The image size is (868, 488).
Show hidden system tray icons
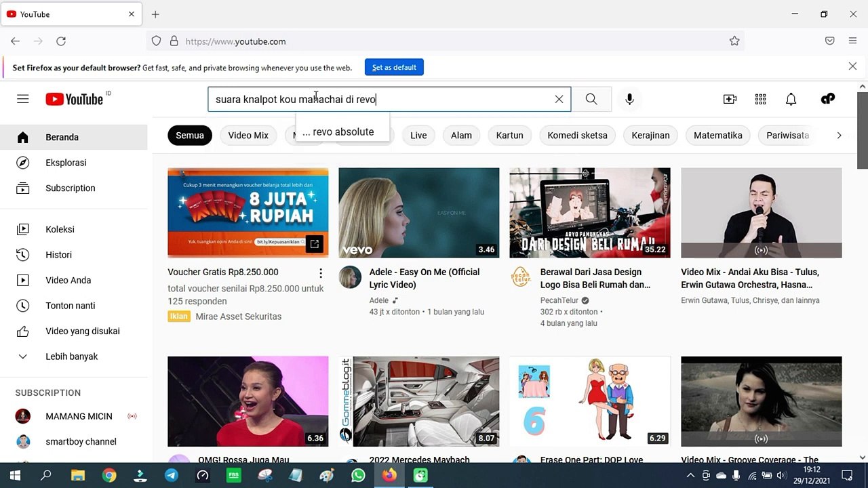tap(690, 476)
